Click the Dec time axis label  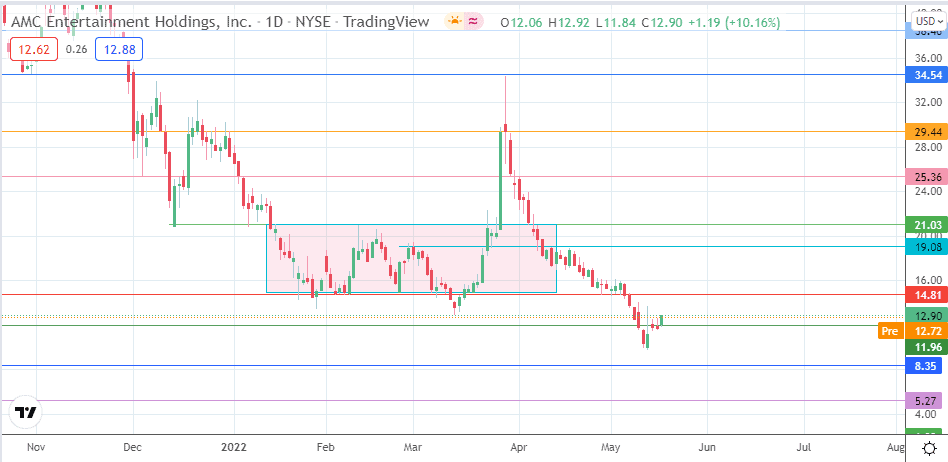tap(132, 447)
